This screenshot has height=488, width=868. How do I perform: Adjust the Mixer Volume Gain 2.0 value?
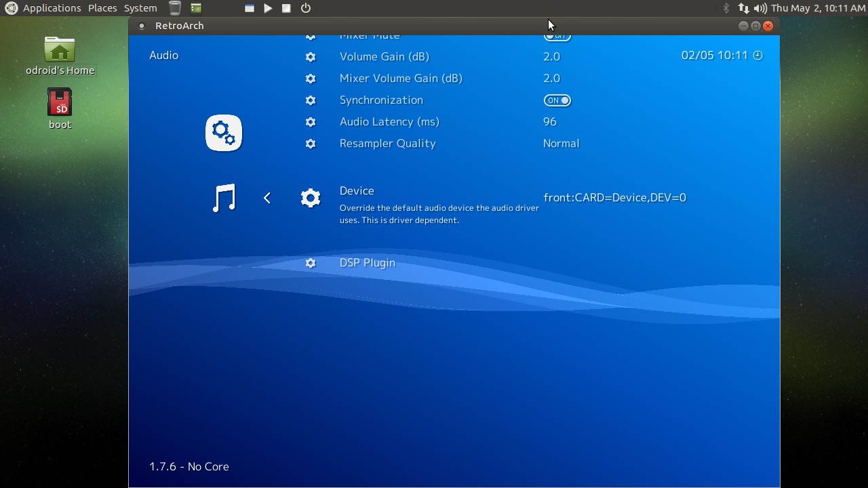[x=551, y=79]
